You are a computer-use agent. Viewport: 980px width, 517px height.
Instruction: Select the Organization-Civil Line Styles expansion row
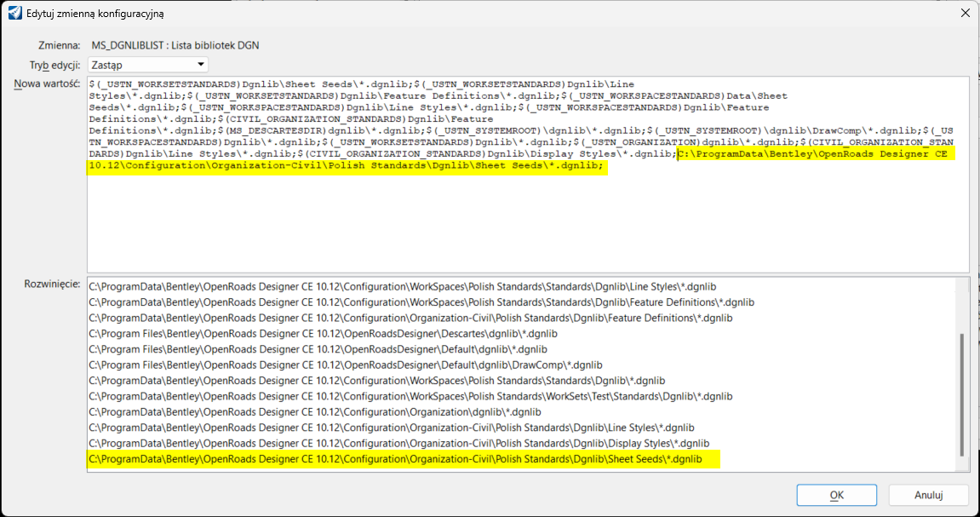pyautogui.click(x=392, y=428)
